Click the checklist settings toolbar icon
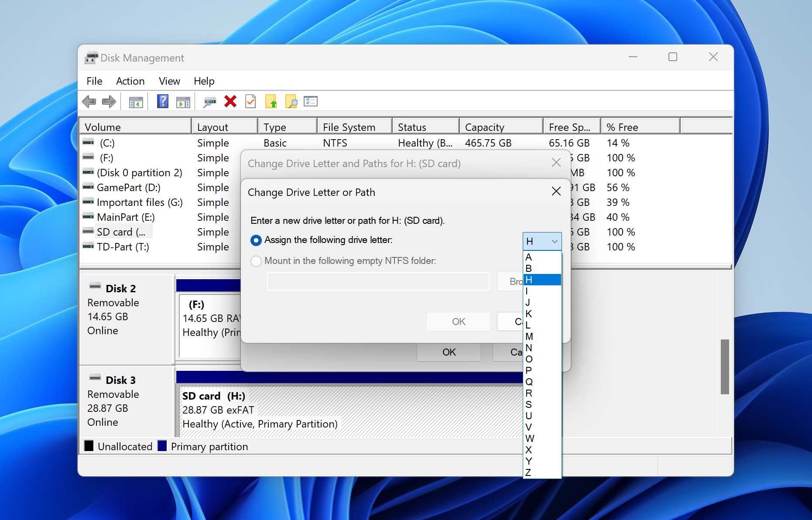 [x=311, y=102]
